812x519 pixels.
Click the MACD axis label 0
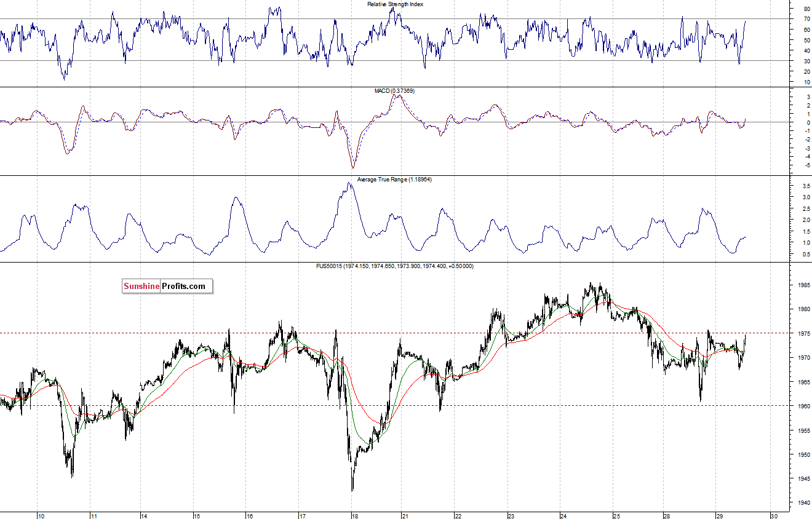coord(808,123)
